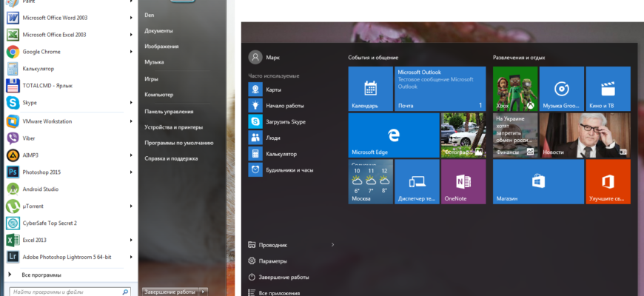Click Загрузить Skype icon
644x296 pixels.
tap(255, 121)
